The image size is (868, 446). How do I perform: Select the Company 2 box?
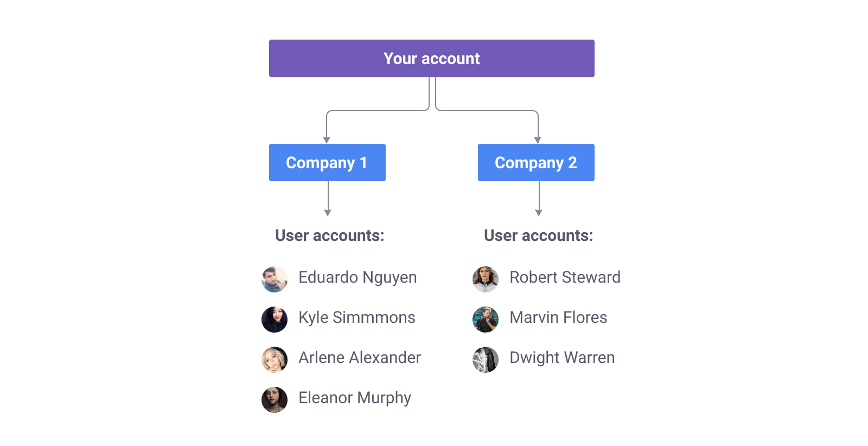pos(536,162)
